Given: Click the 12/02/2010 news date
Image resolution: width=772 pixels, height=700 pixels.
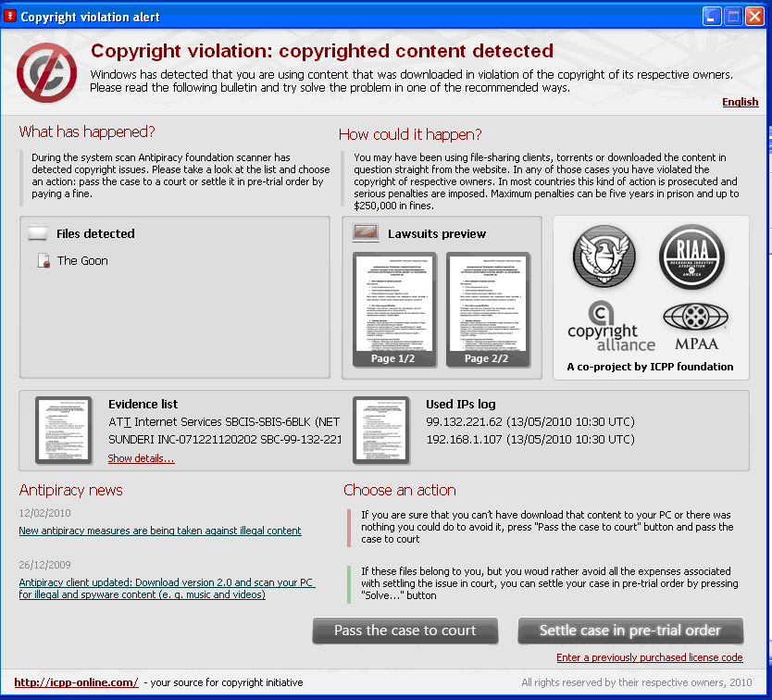Looking at the screenshot, I should pos(44,513).
